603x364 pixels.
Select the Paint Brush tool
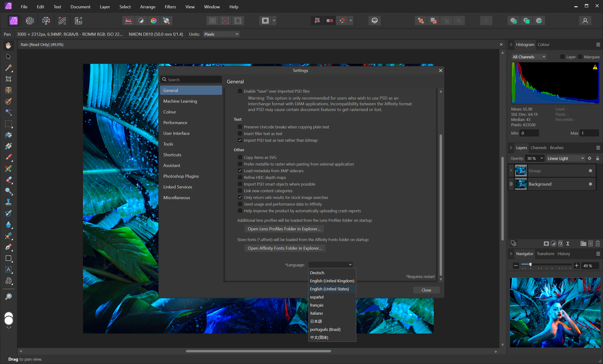pyautogui.click(x=8, y=157)
